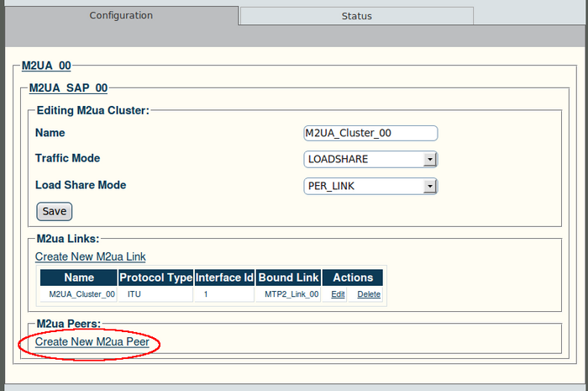This screenshot has width=588, height=391.
Task: Click the Save button
Action: [x=55, y=211]
